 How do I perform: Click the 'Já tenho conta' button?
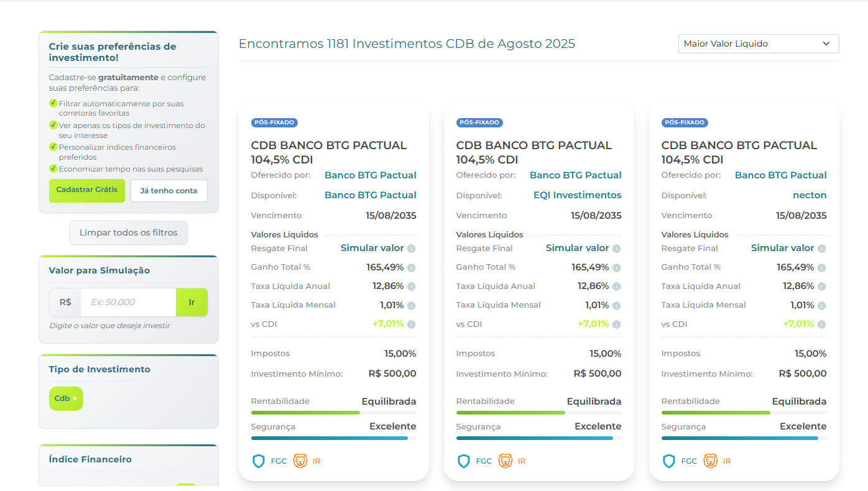[x=169, y=191]
